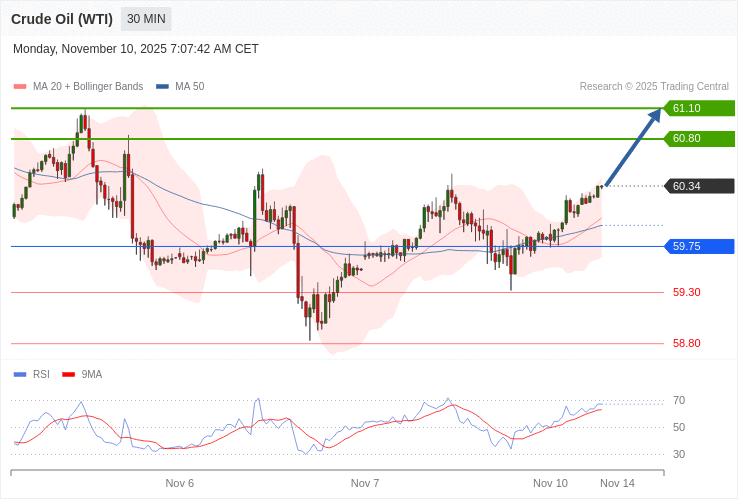The height and width of the screenshot is (500, 738).
Task: Click the 58.80 support level label
Action: coord(687,343)
